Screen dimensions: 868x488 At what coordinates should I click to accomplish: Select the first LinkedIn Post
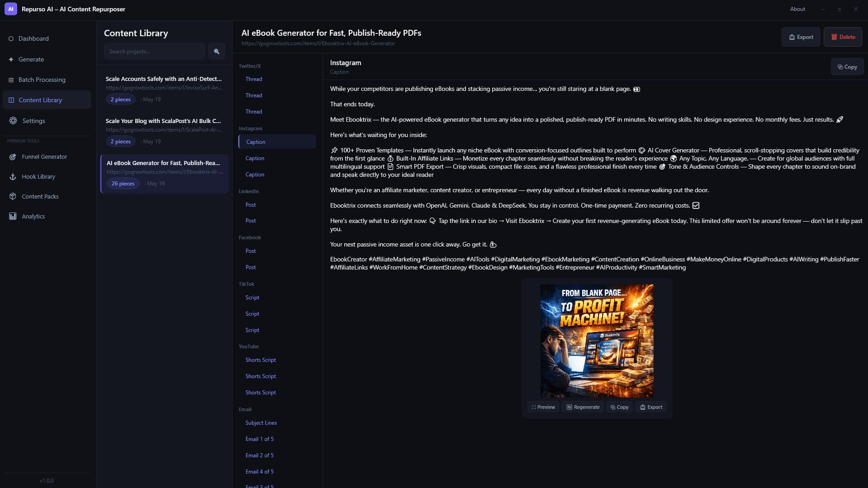click(x=277, y=205)
